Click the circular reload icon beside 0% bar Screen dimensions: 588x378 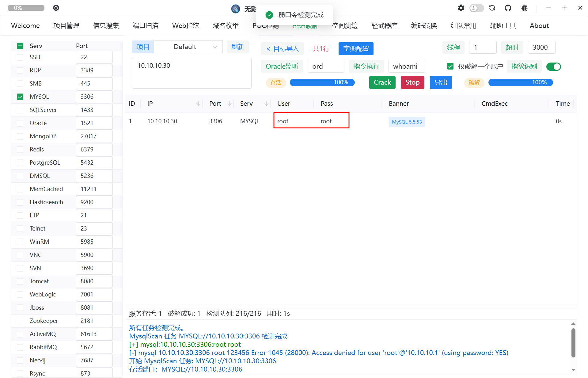[x=56, y=8]
